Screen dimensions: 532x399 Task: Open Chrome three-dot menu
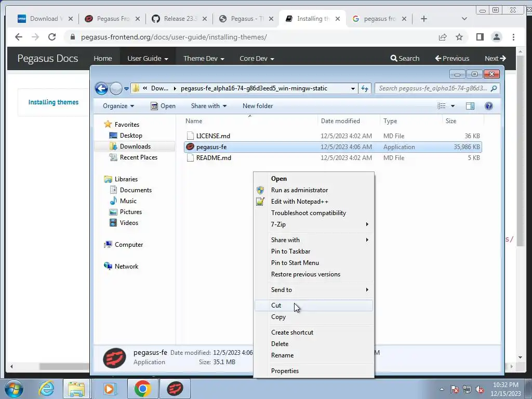(513, 37)
